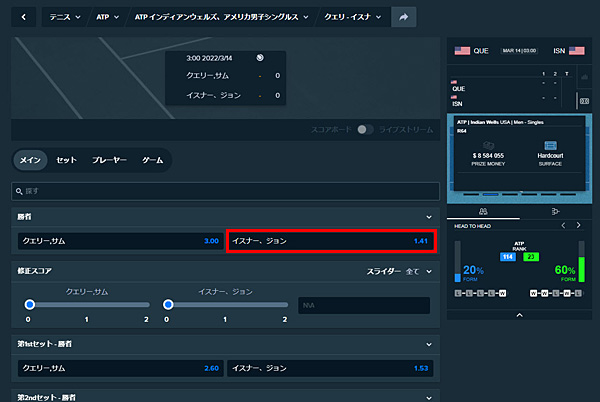Open the tournament bracket tab icon
This screenshot has height=402, width=600.
click(x=555, y=211)
